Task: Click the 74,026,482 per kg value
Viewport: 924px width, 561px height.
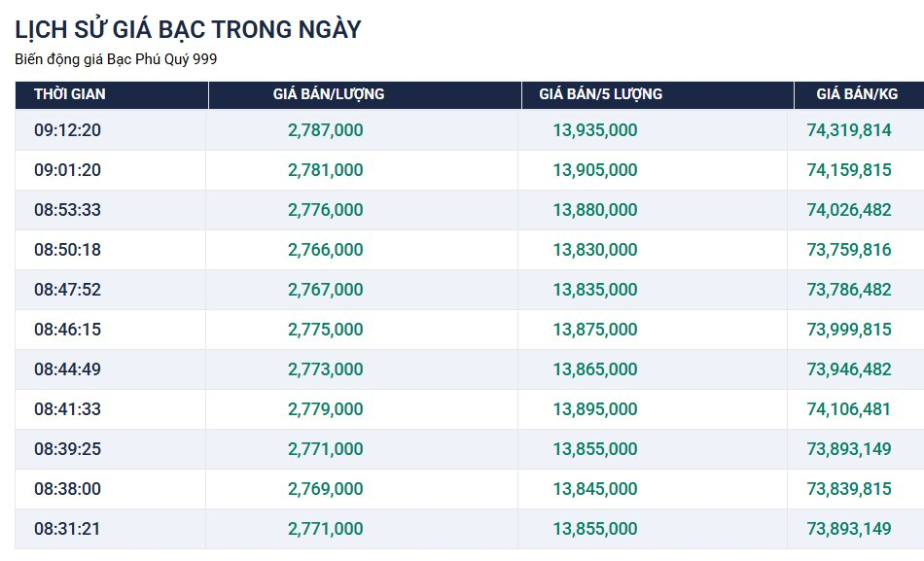Action: (x=848, y=210)
